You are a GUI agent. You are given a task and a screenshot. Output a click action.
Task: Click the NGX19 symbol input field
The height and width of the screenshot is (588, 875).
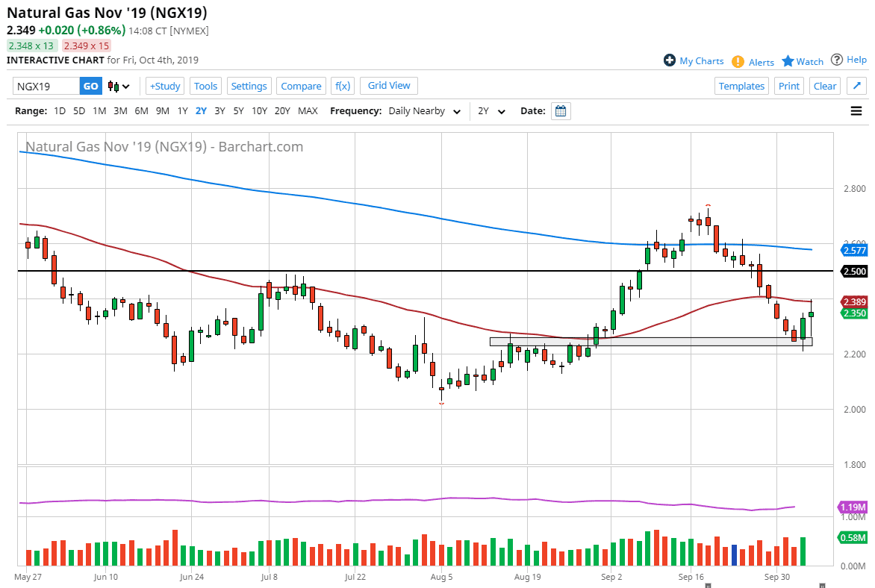tap(46, 86)
